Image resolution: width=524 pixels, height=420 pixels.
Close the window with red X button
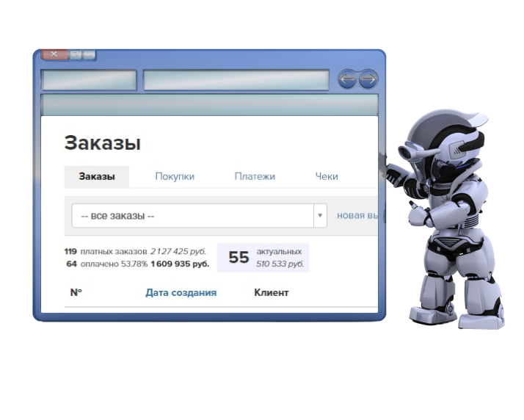(x=54, y=54)
